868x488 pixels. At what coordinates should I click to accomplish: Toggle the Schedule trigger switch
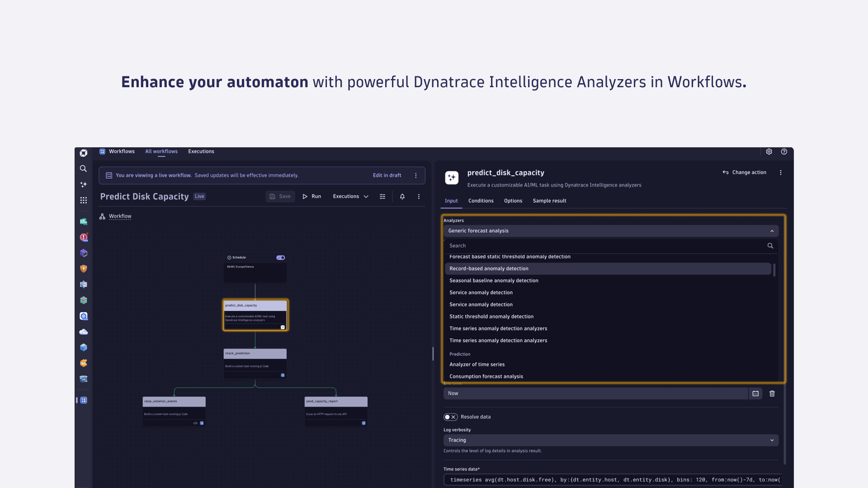tap(280, 258)
